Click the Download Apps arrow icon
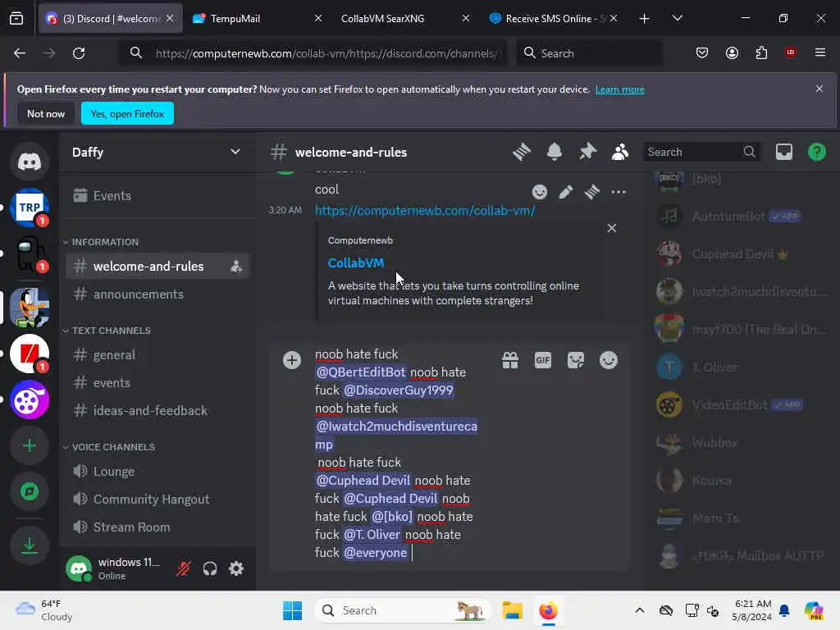The width and height of the screenshot is (840, 630). tap(30, 546)
